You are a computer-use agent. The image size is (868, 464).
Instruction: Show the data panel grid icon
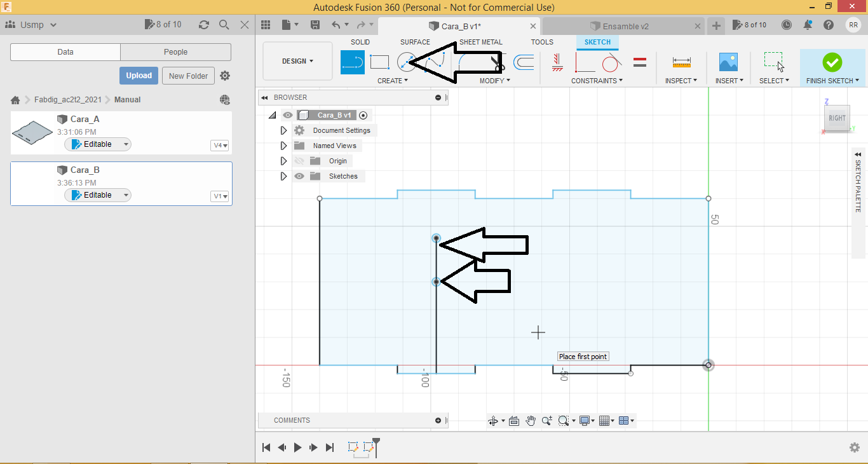pyautogui.click(x=266, y=25)
